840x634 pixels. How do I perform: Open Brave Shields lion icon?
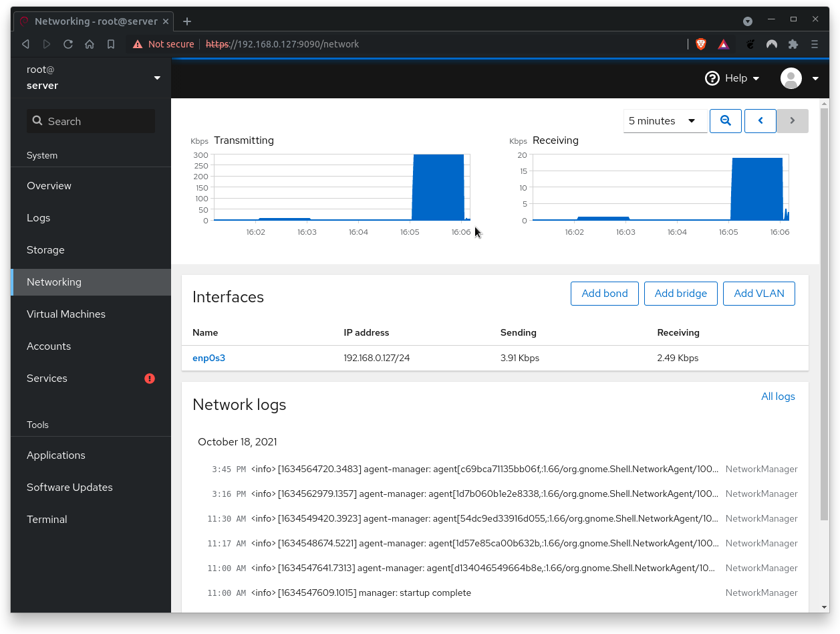pos(701,44)
